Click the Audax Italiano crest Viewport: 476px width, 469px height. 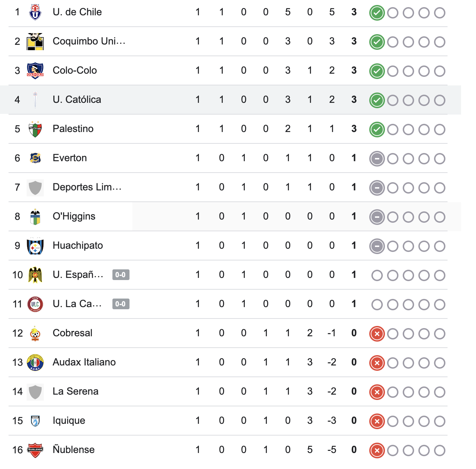click(x=35, y=362)
